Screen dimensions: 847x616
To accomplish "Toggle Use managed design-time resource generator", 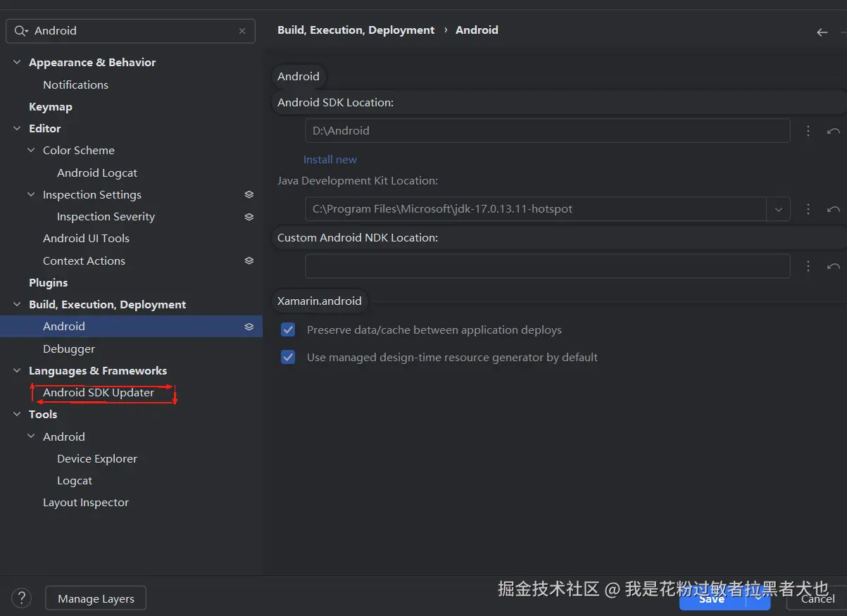I will coord(288,357).
